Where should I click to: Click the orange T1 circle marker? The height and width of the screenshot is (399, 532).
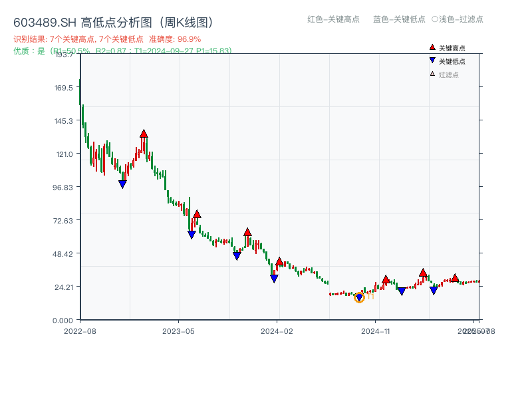pyautogui.click(x=359, y=298)
